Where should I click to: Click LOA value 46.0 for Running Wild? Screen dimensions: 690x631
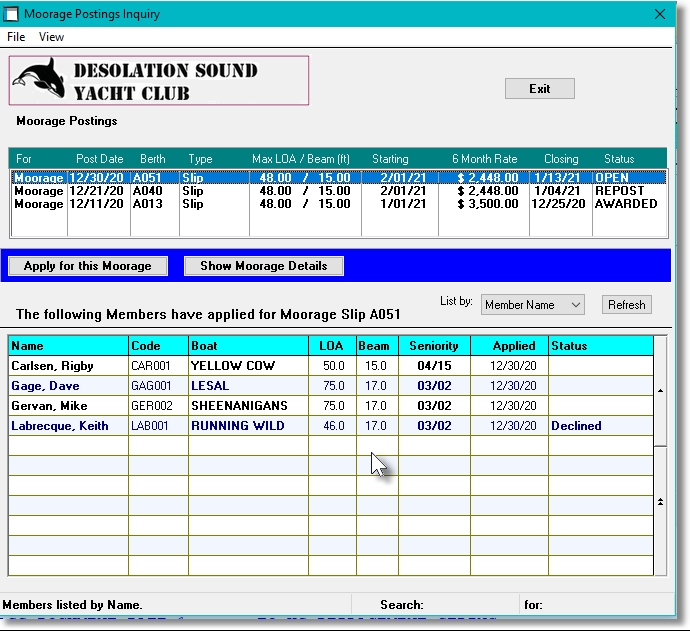(x=334, y=426)
